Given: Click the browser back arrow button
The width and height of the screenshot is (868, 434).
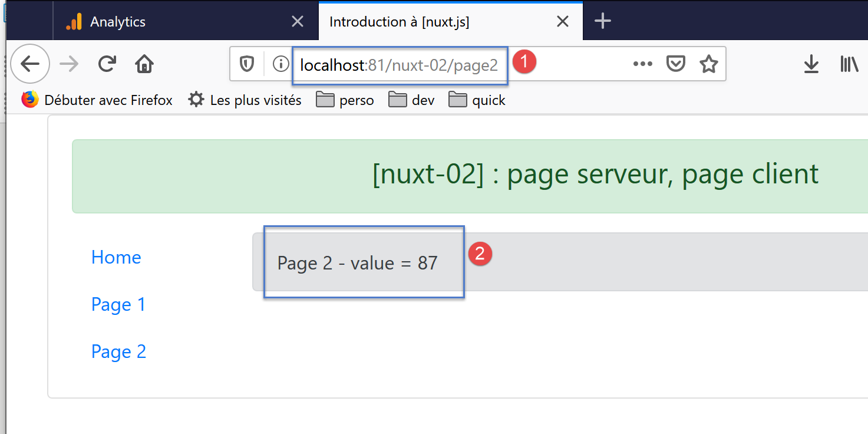Looking at the screenshot, I should coord(30,64).
